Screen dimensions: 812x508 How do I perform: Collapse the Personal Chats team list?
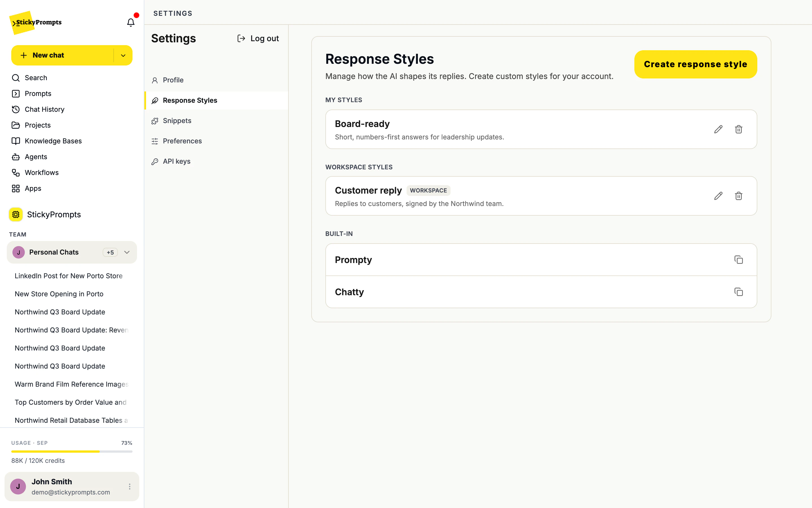pyautogui.click(x=127, y=252)
